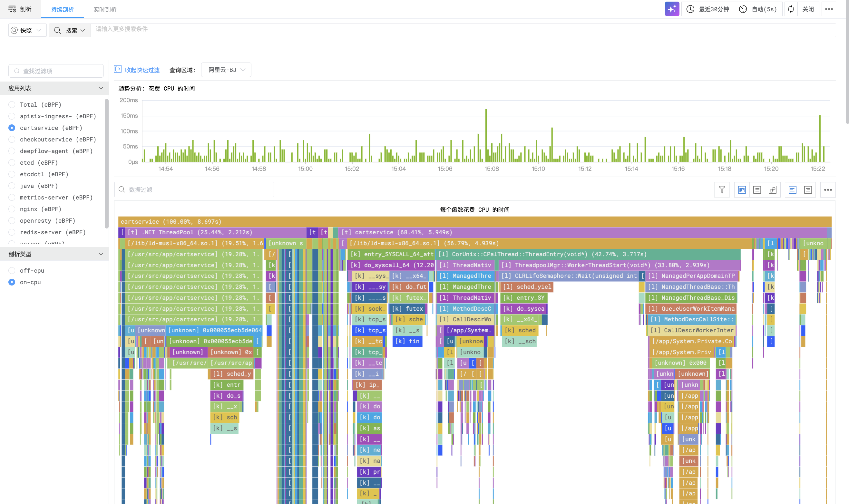The width and height of the screenshot is (849, 504).
Task: Open the 快照 snapshot dropdown
Action: 27,30
